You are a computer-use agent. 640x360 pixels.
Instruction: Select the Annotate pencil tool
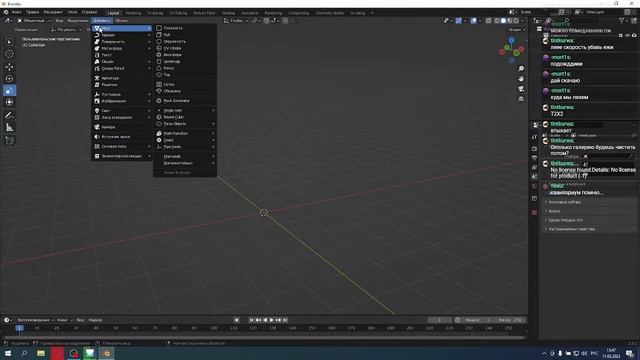click(9, 116)
